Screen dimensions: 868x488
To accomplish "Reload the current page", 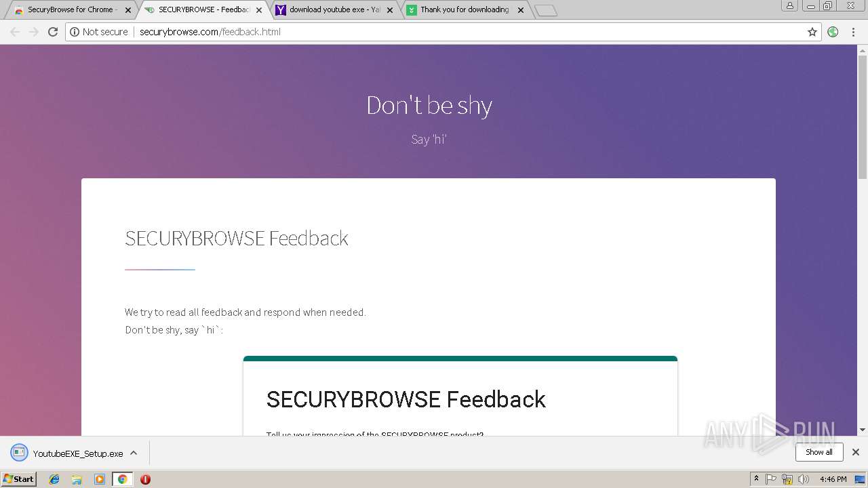I will click(53, 32).
